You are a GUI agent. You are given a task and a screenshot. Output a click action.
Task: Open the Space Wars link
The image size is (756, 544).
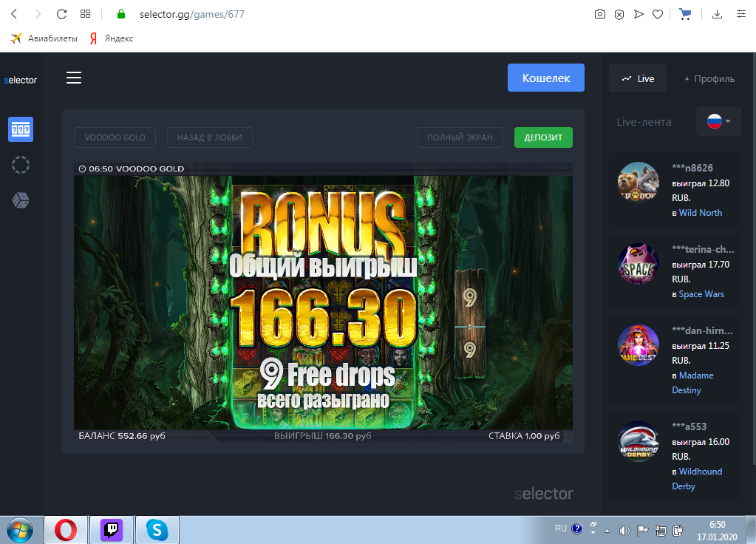(701, 294)
